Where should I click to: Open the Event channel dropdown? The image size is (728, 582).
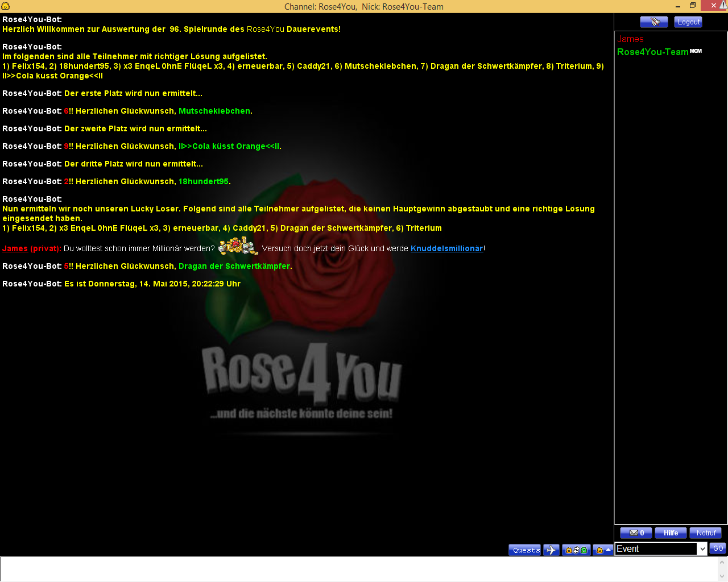[x=702, y=548]
